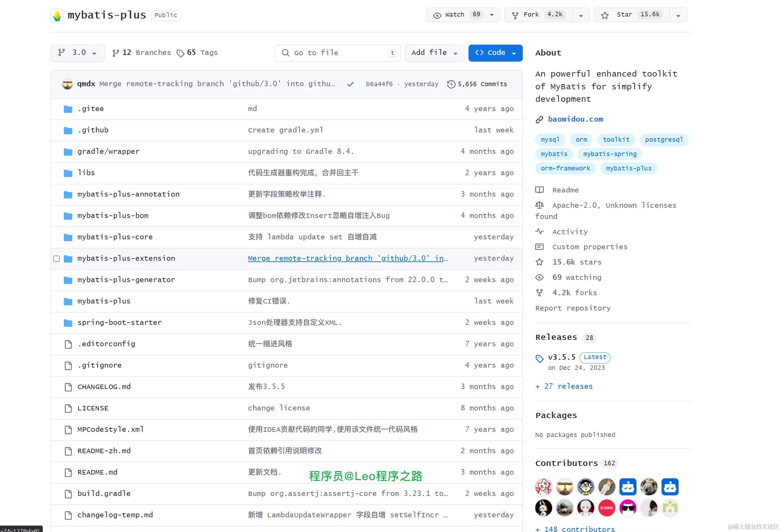Select the mybatis-spring topic tag
Screen dimensions: 781x532
tap(610, 154)
